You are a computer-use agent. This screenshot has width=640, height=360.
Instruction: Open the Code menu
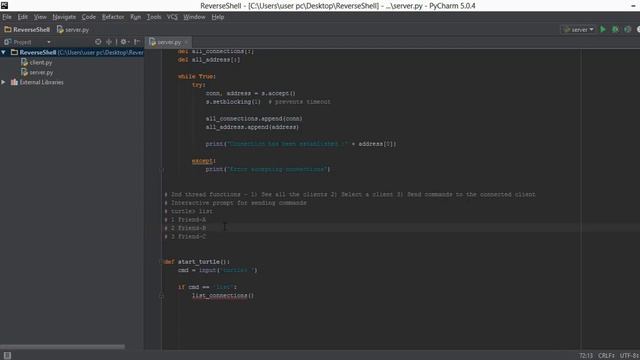pyautogui.click(x=89, y=17)
